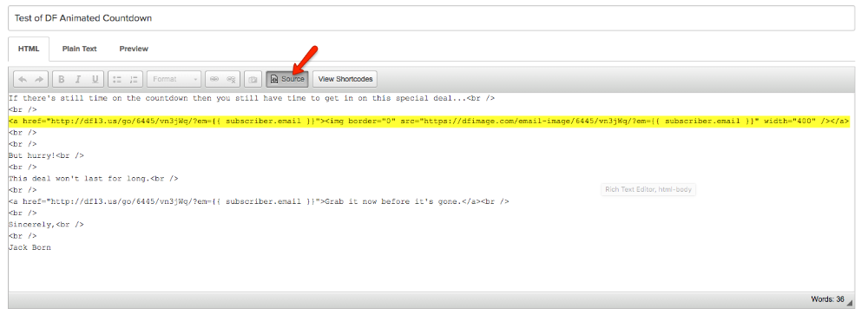Click the first line 'If there's still time...'
The image size is (868, 315).
252,98
